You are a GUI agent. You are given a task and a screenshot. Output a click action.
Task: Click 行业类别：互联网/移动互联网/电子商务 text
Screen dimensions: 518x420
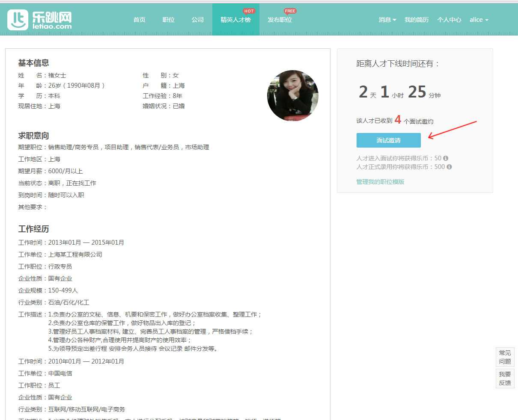71,409
